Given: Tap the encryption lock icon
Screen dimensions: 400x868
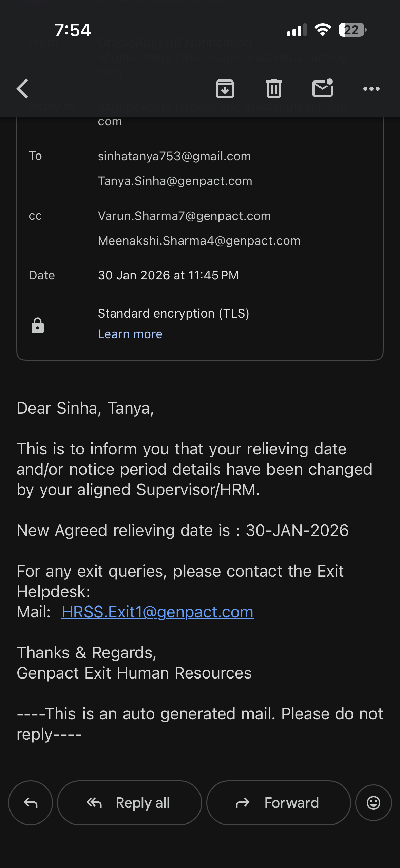Looking at the screenshot, I should [38, 325].
